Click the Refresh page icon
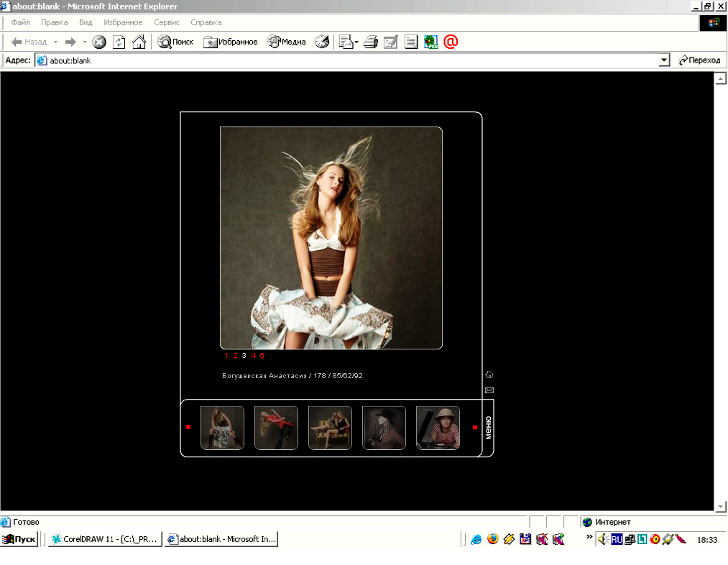 tap(119, 42)
